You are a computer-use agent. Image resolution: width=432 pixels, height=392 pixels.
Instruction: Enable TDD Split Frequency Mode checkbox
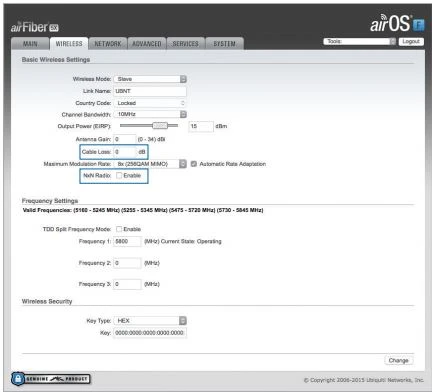tap(119, 229)
